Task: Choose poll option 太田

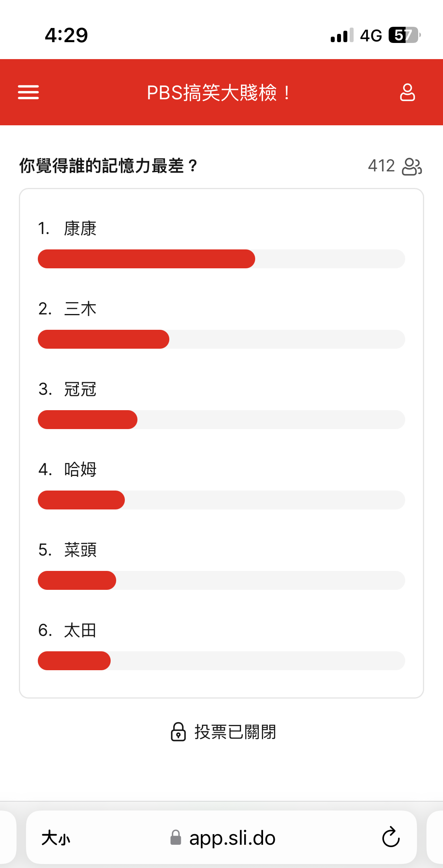Action: [x=80, y=630]
